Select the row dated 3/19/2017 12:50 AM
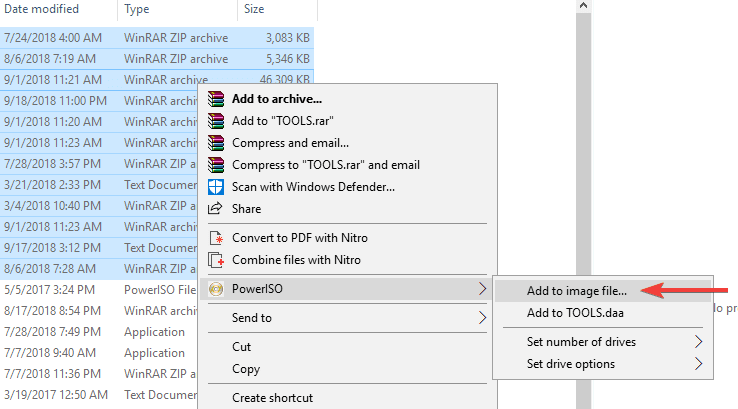The width and height of the screenshot is (738, 409). click(99, 395)
